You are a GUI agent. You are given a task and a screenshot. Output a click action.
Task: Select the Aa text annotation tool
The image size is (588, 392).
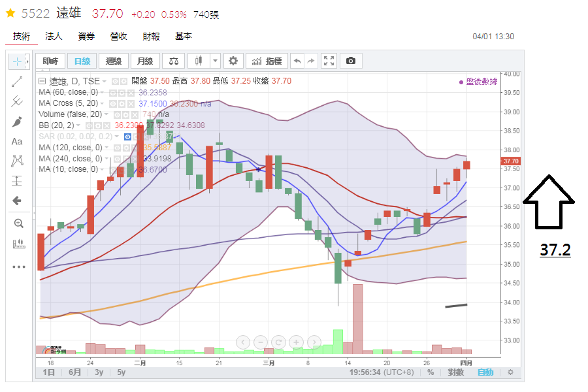[x=17, y=141]
